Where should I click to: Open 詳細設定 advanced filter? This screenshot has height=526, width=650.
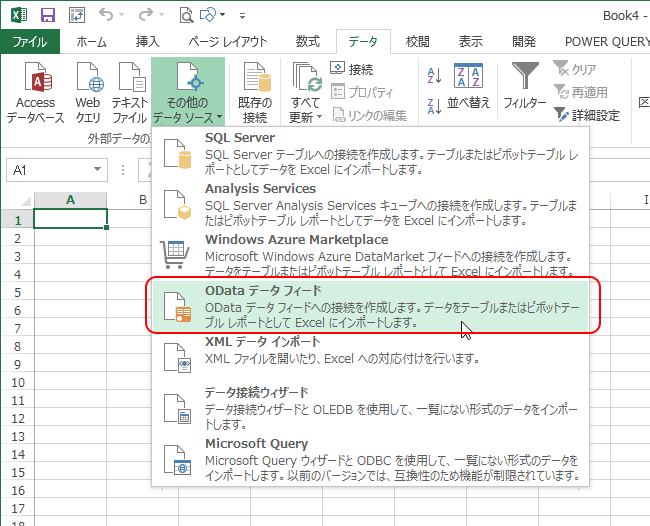coord(587,115)
